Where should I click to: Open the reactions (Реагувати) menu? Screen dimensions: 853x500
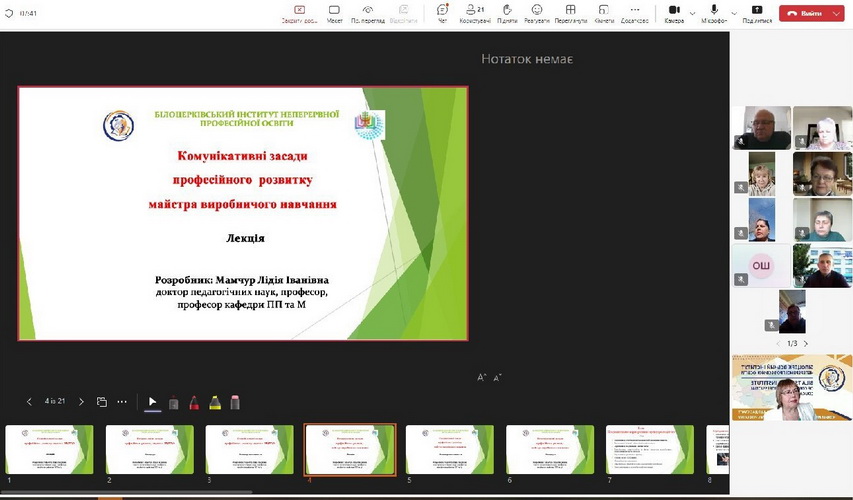pyautogui.click(x=536, y=11)
